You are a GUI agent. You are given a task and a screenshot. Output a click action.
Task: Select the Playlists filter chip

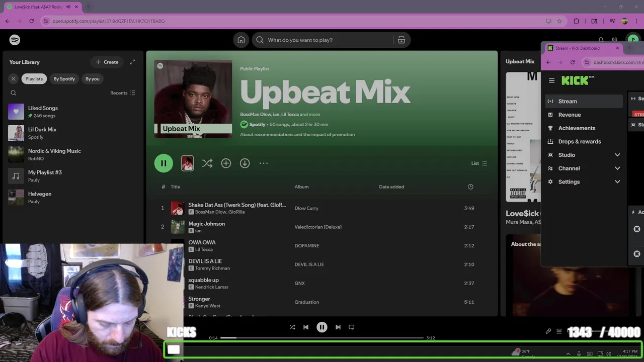tap(34, 78)
